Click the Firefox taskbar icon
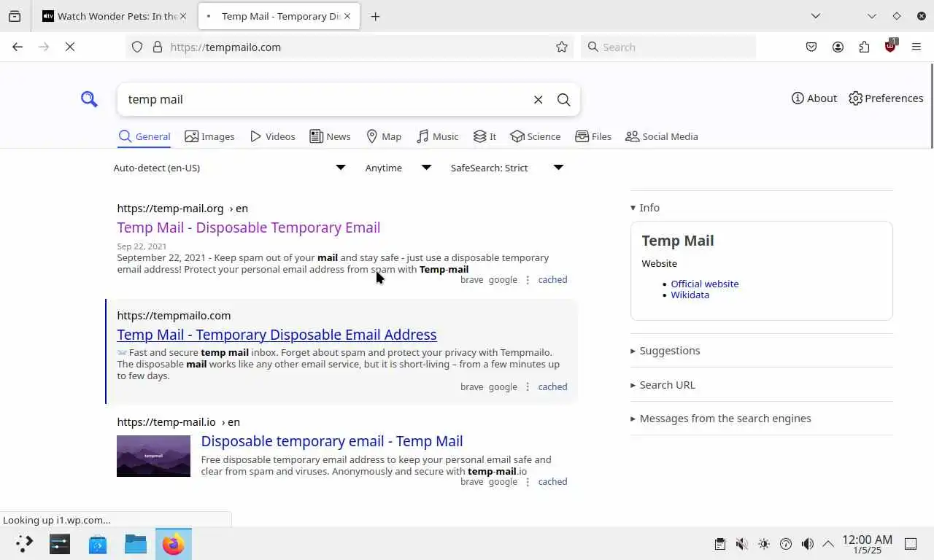Image resolution: width=934 pixels, height=560 pixels. click(x=174, y=544)
